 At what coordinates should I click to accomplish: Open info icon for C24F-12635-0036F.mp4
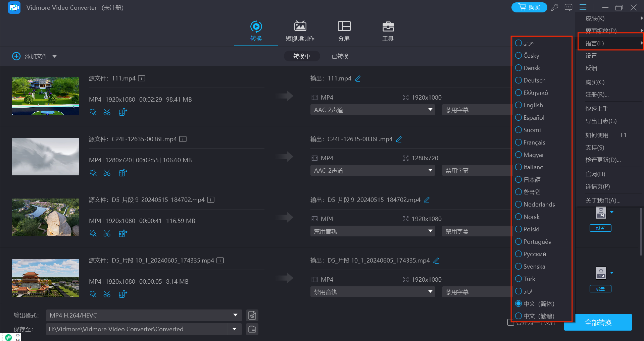tap(183, 139)
